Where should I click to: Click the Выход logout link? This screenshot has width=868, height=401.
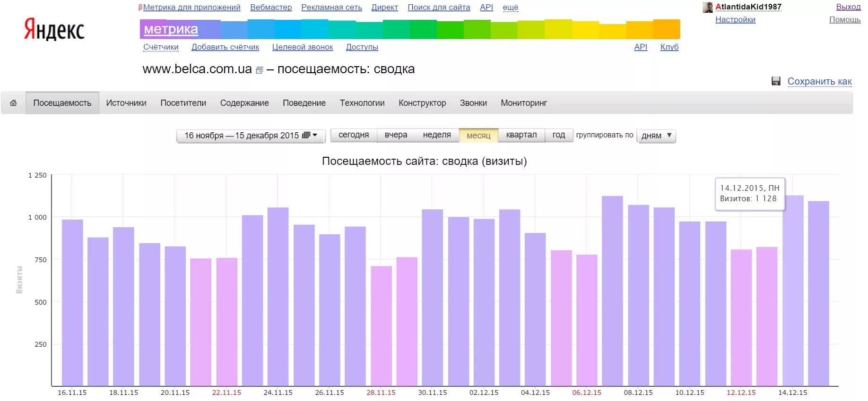pos(848,7)
